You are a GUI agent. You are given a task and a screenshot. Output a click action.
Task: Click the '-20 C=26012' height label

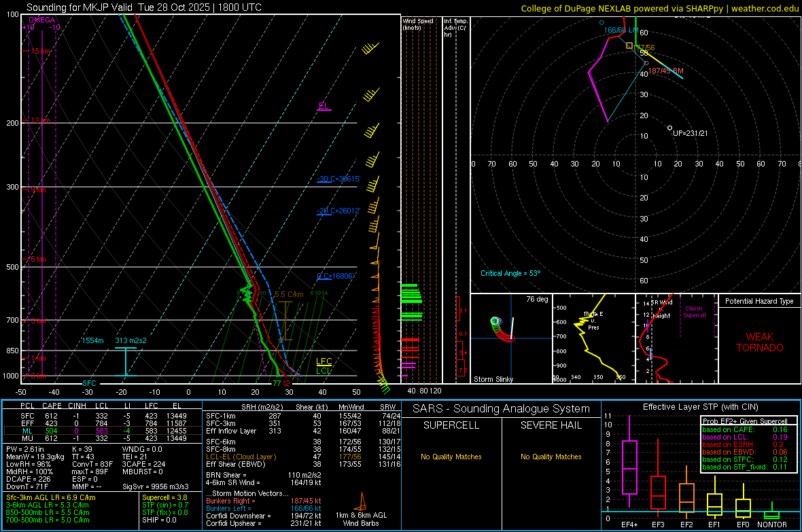pyautogui.click(x=338, y=211)
